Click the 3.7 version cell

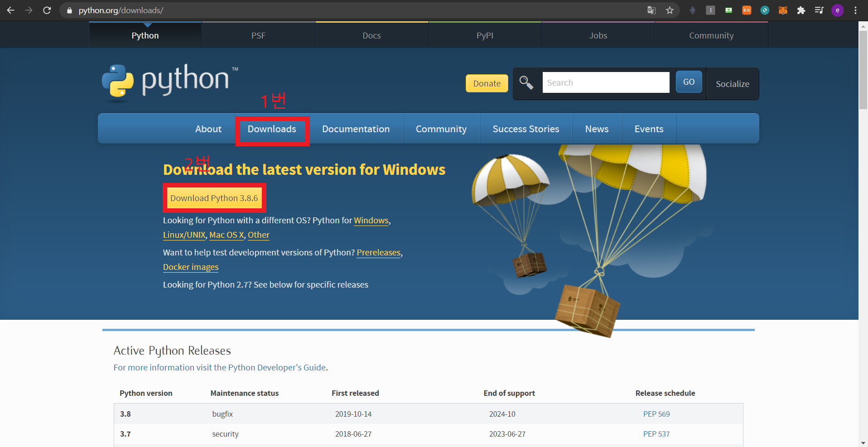pos(125,434)
